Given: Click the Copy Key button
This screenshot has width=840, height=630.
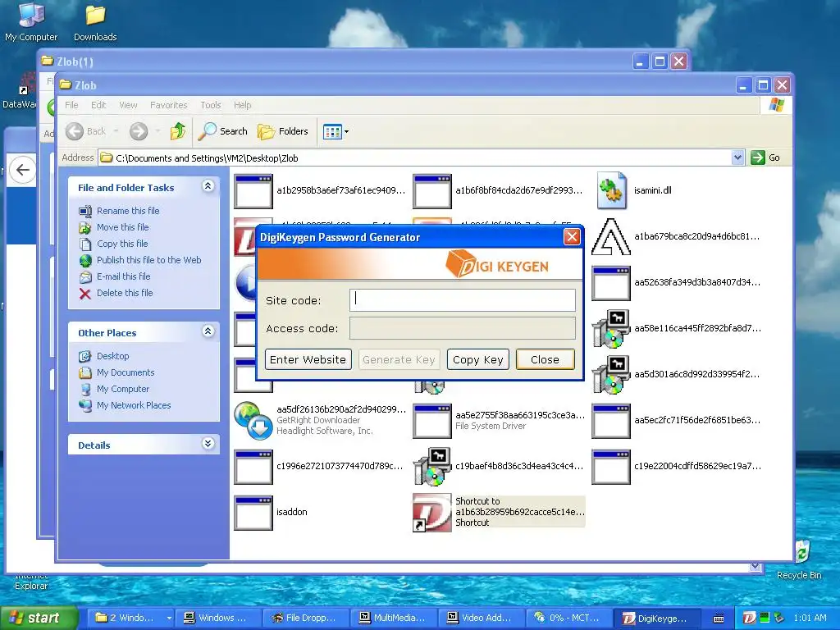Looking at the screenshot, I should coord(478,359).
